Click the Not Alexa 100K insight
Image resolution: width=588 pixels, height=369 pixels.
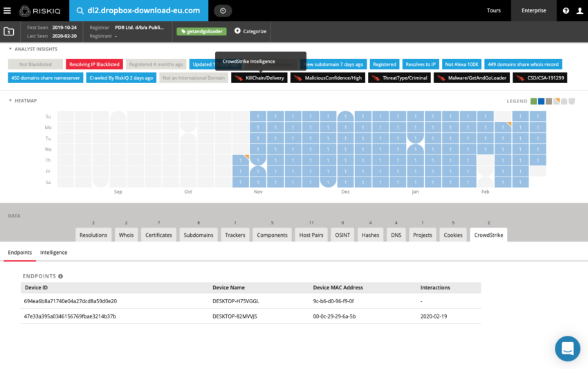[461, 64]
